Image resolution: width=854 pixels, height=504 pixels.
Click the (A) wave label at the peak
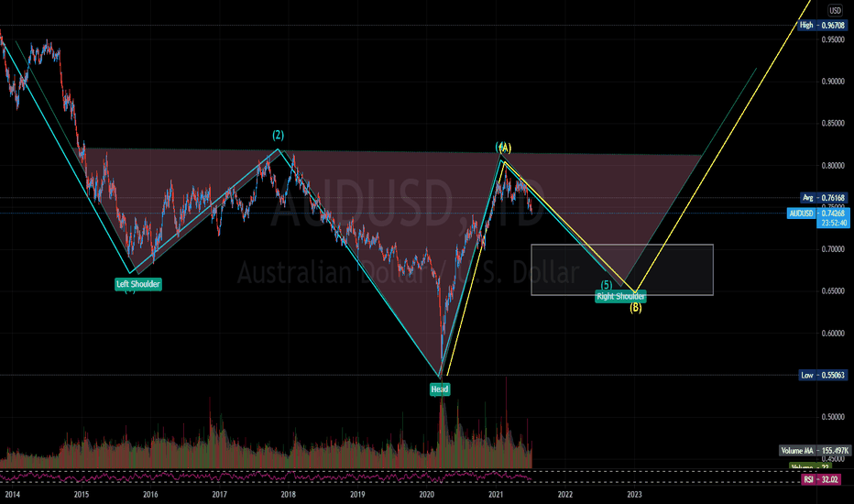click(504, 148)
